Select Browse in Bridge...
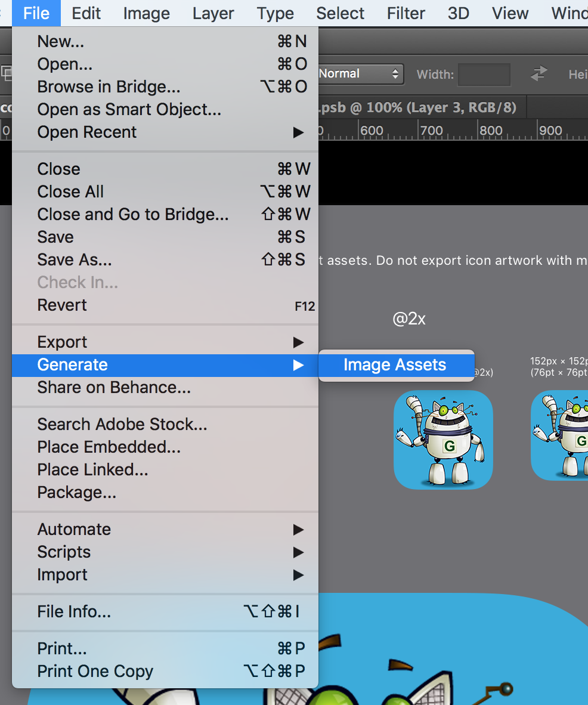588x705 pixels. [165, 86]
